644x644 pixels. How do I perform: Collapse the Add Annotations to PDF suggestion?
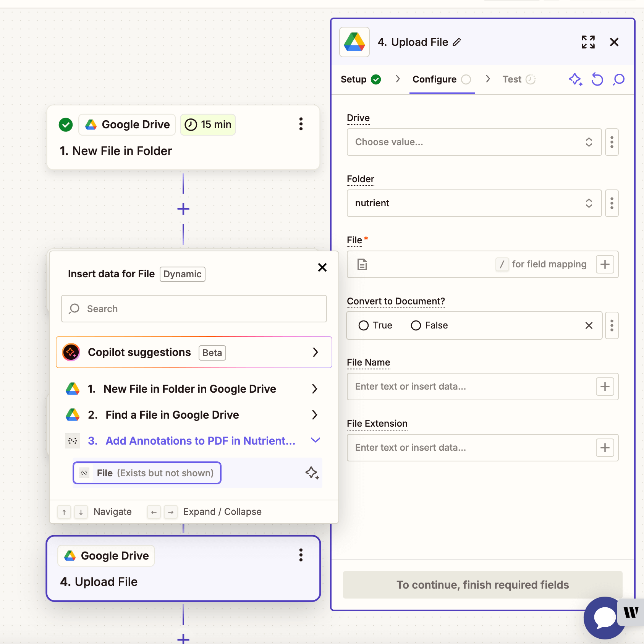315,440
